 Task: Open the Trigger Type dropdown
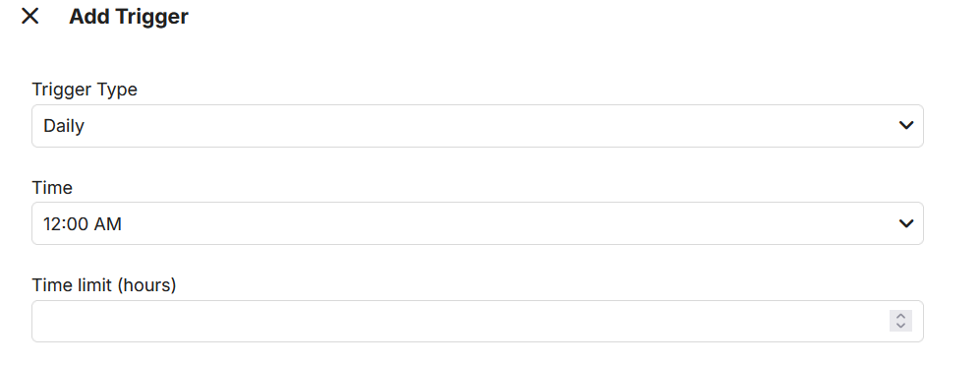(478, 126)
